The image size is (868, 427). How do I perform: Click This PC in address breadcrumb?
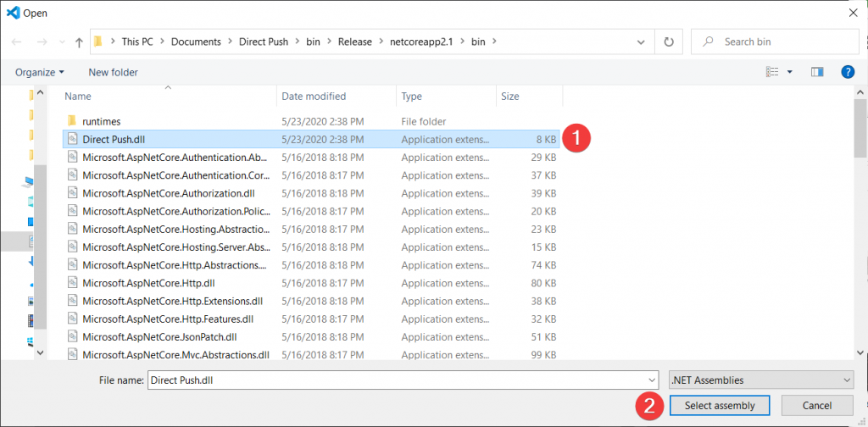click(x=137, y=42)
